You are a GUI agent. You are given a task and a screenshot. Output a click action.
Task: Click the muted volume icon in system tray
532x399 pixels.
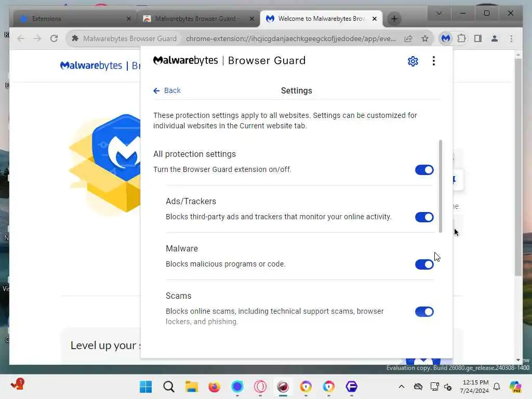point(448,387)
